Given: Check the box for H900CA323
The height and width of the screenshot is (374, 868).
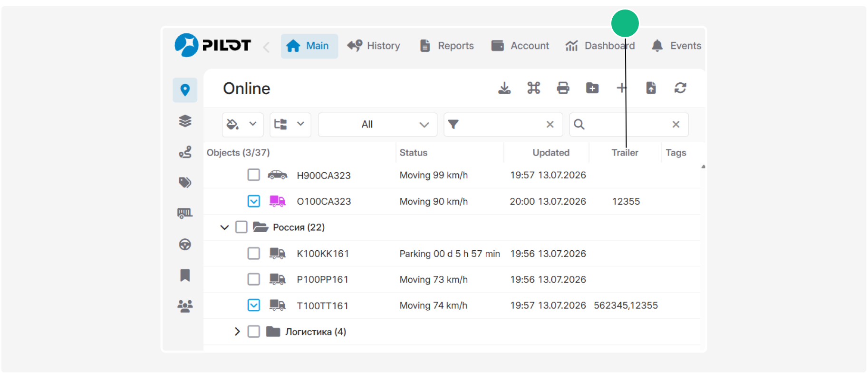Looking at the screenshot, I should coord(254,175).
